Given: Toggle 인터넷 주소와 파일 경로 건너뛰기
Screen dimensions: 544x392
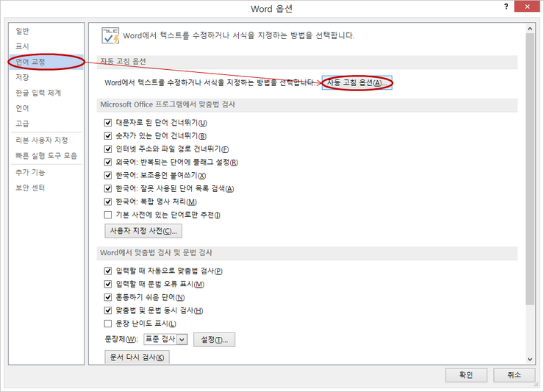Looking at the screenshot, I should 108,149.
